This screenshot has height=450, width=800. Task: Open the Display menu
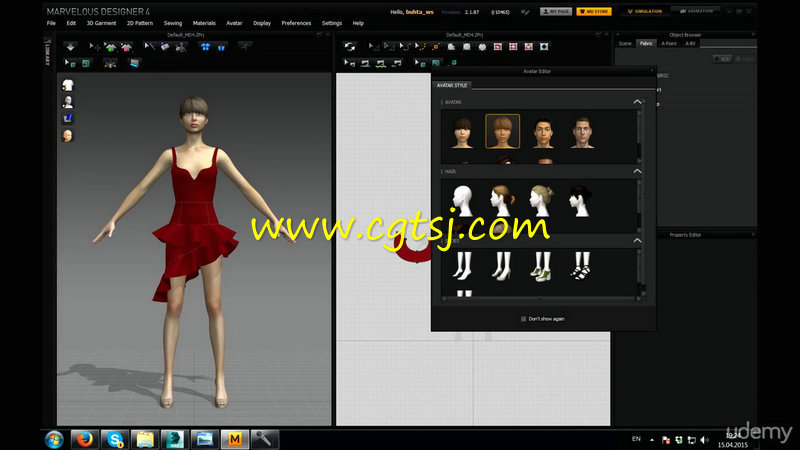point(262,23)
